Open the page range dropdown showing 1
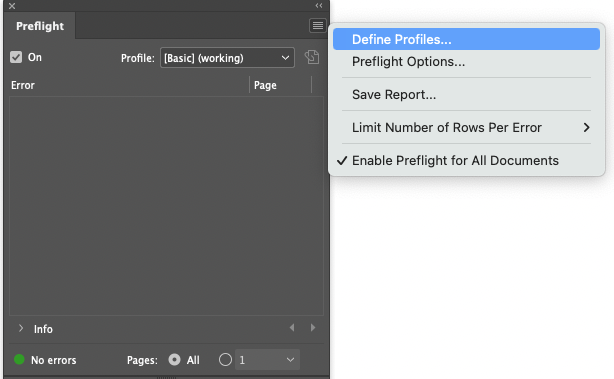The width and height of the screenshot is (614, 379). coord(267,359)
